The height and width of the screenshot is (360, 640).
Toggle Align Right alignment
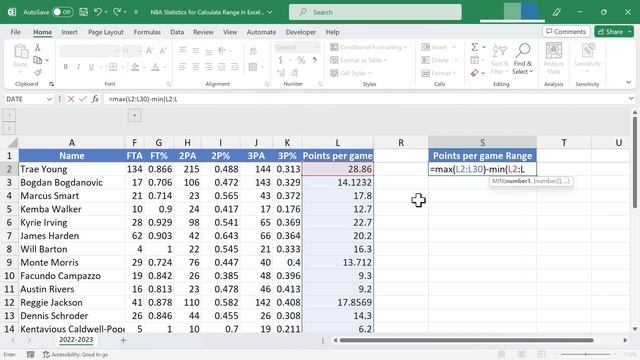click(209, 67)
